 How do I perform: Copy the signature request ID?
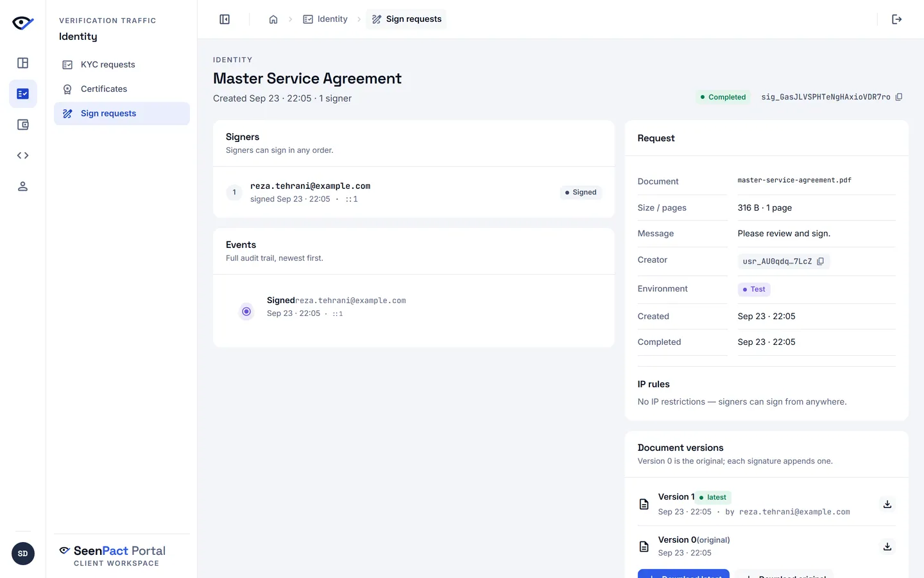click(x=899, y=97)
